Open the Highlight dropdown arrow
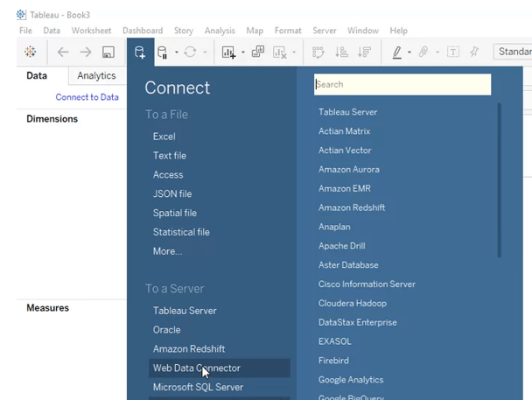Viewport: 532px width, 407px height. click(409, 53)
